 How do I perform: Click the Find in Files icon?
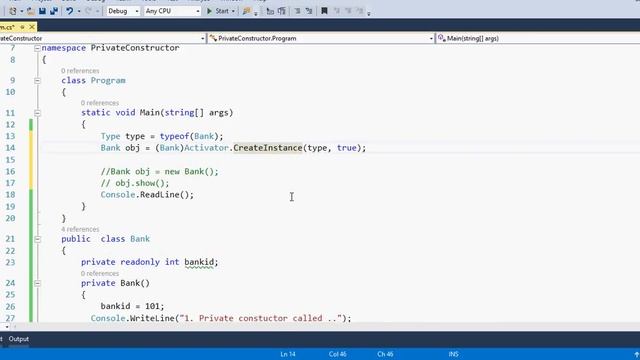click(246, 11)
